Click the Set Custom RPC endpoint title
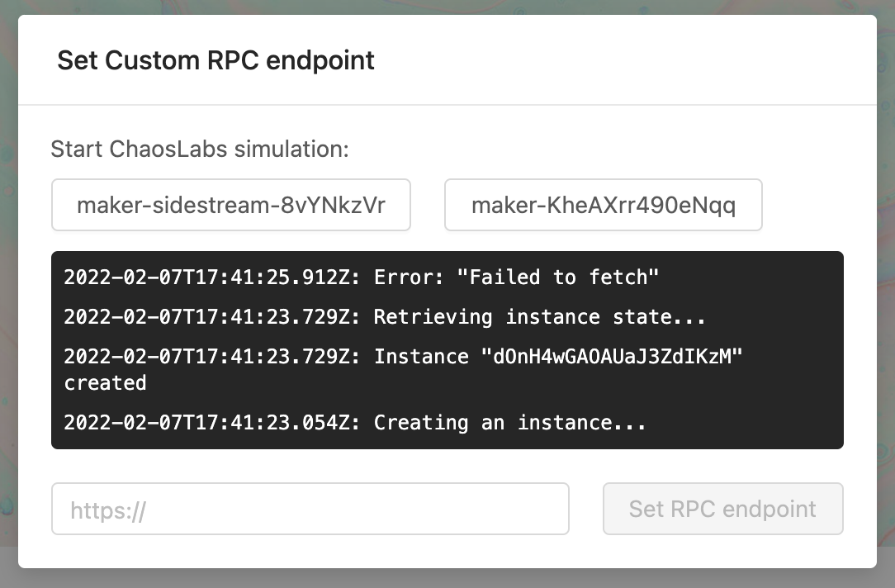Viewport: 895px width, 588px height. coord(215,59)
